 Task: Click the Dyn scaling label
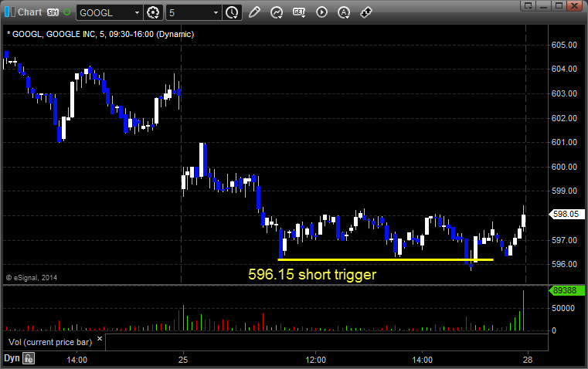click(12, 358)
